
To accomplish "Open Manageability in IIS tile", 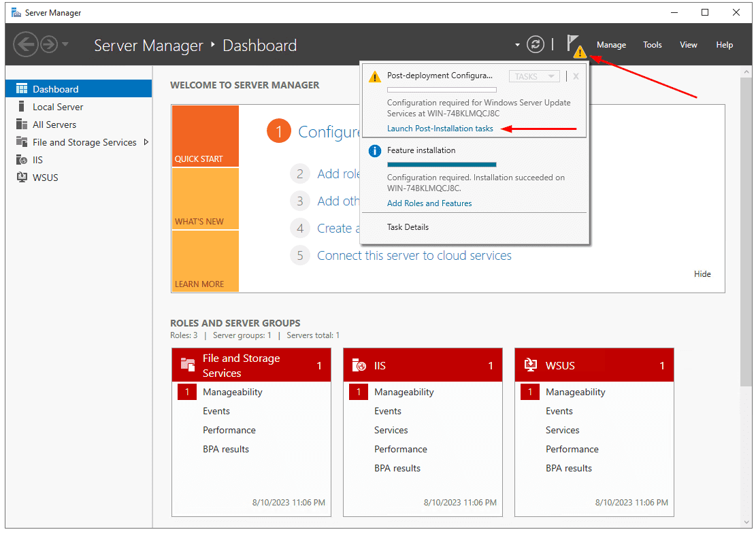I will click(404, 392).
